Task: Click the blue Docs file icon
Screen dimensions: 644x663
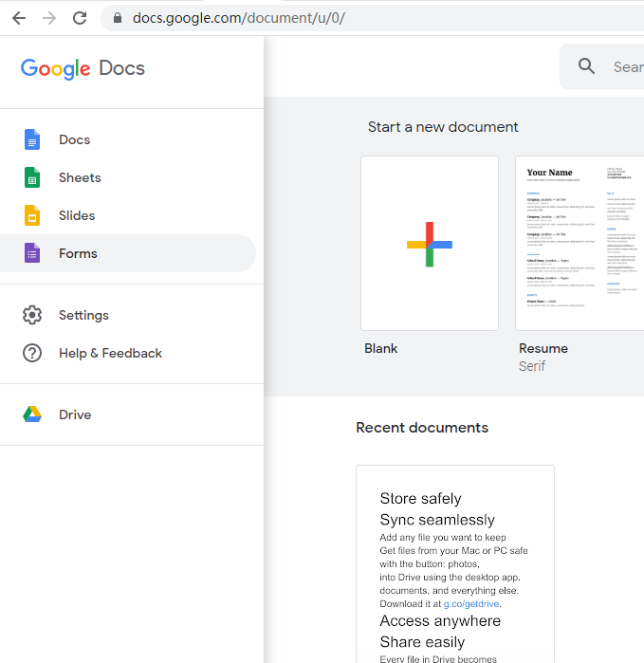Action: [x=32, y=139]
